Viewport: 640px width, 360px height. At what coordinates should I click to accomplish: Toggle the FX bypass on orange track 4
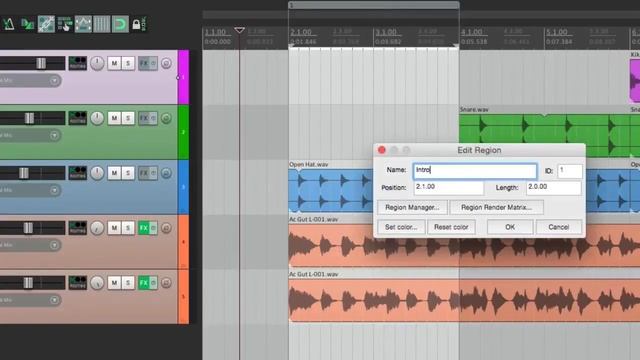point(153,227)
